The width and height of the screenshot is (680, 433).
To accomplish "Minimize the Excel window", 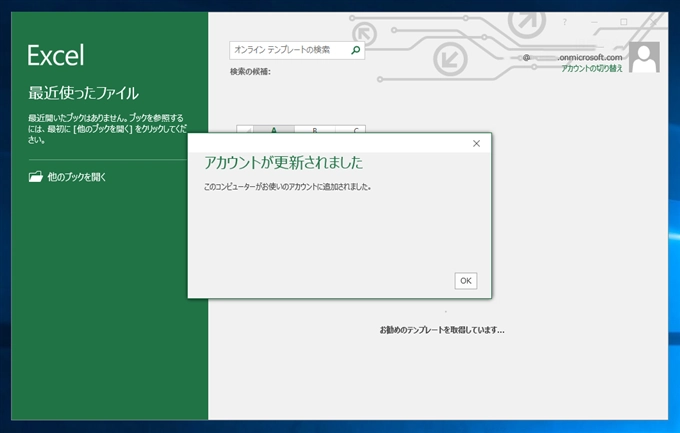I will click(594, 22).
